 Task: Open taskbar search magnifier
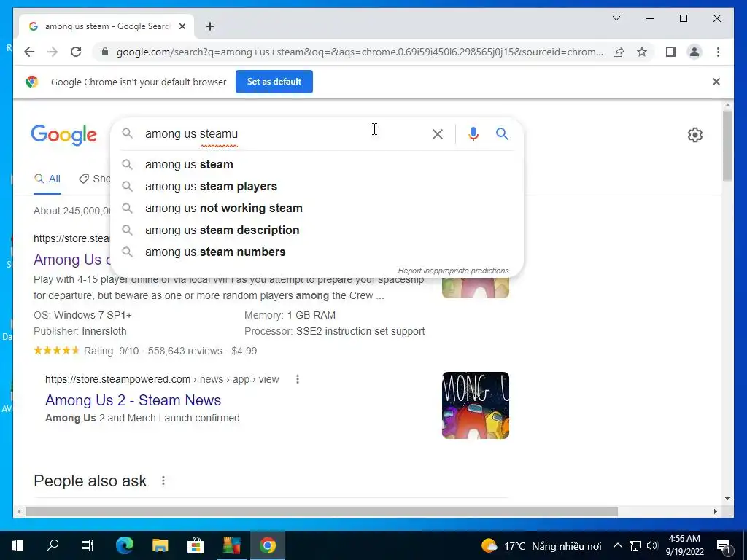(x=53, y=545)
